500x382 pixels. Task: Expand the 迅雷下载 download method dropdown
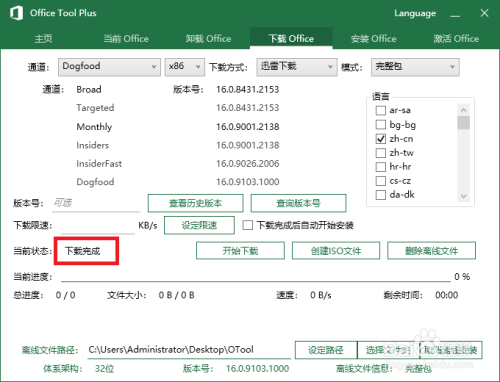tap(297, 67)
